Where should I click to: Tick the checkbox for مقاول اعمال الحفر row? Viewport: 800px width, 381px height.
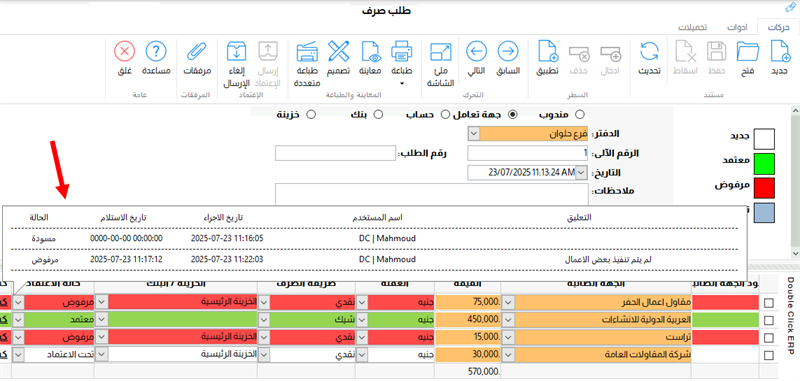pos(768,303)
